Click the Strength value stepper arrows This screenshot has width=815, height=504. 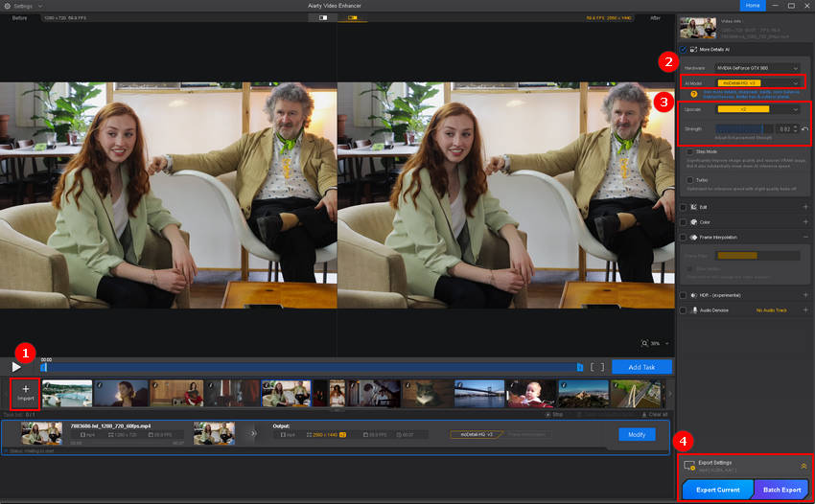tap(795, 128)
